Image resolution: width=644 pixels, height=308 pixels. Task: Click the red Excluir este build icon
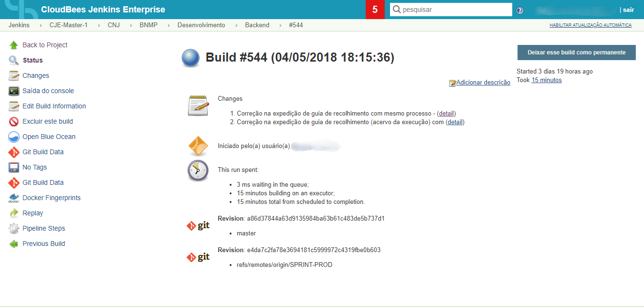pos(14,121)
